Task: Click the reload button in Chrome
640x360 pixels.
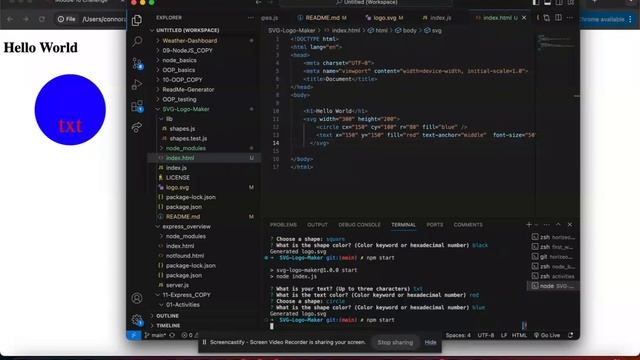Action: tap(42, 19)
